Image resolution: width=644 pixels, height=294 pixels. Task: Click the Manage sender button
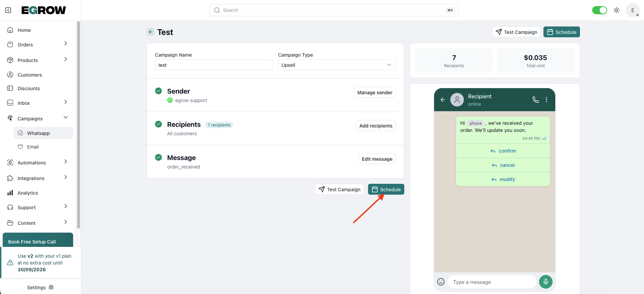[x=374, y=93]
